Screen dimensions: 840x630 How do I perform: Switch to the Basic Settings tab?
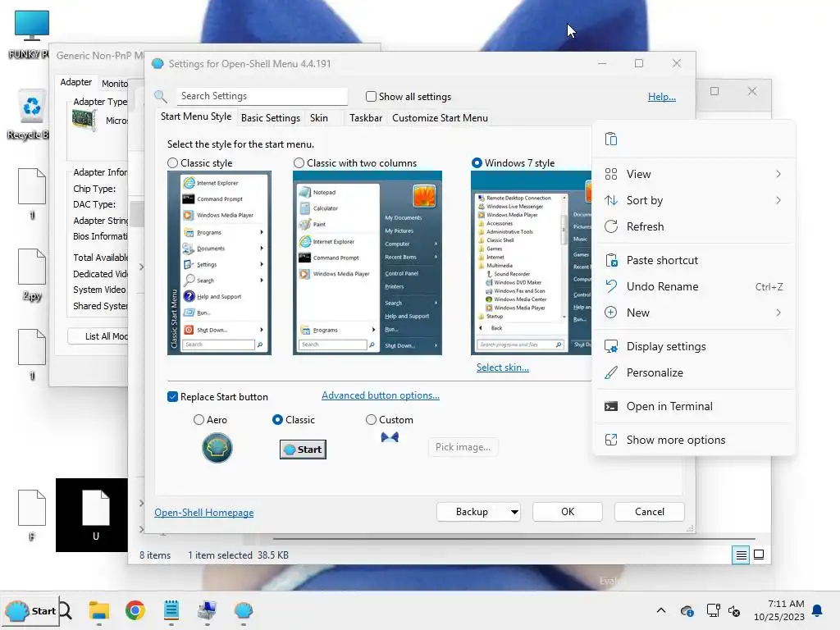click(271, 118)
